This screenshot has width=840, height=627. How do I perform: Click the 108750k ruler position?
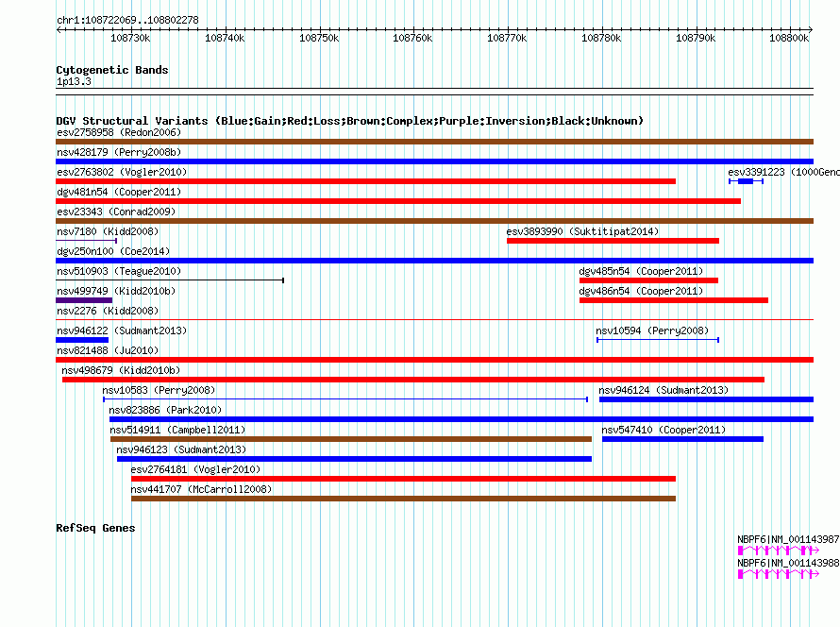(319, 38)
